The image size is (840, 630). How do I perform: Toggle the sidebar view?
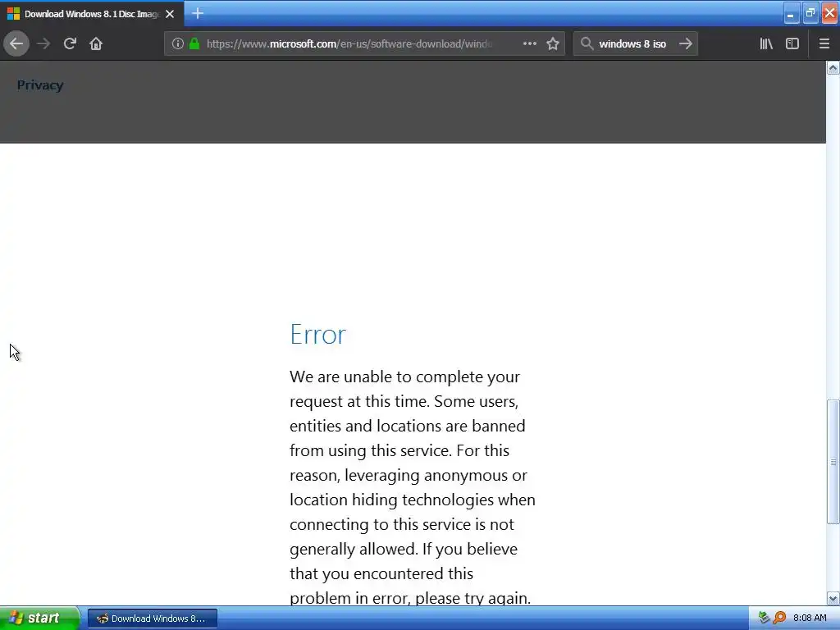[x=792, y=43]
